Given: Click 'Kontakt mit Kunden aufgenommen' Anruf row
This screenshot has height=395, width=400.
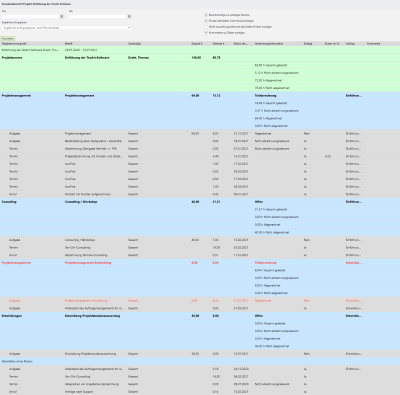Looking at the screenshot, I should click(x=200, y=194).
